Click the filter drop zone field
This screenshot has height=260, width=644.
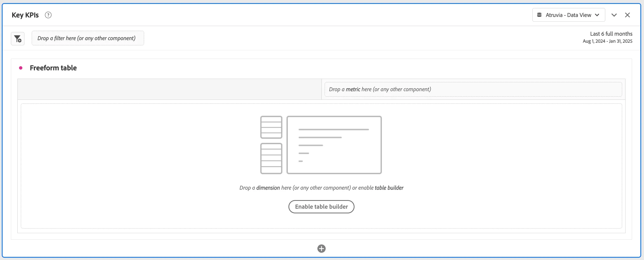88,38
